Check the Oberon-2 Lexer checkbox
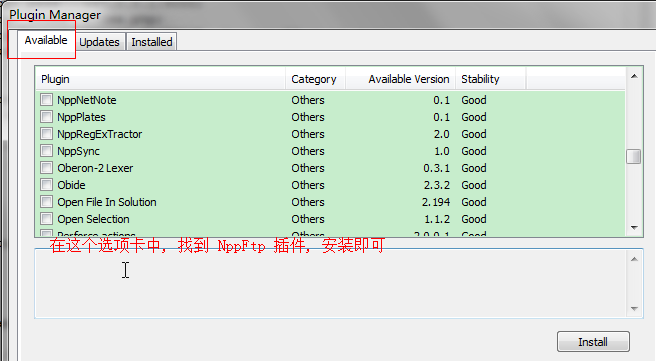This screenshot has width=656, height=361. coord(46,168)
